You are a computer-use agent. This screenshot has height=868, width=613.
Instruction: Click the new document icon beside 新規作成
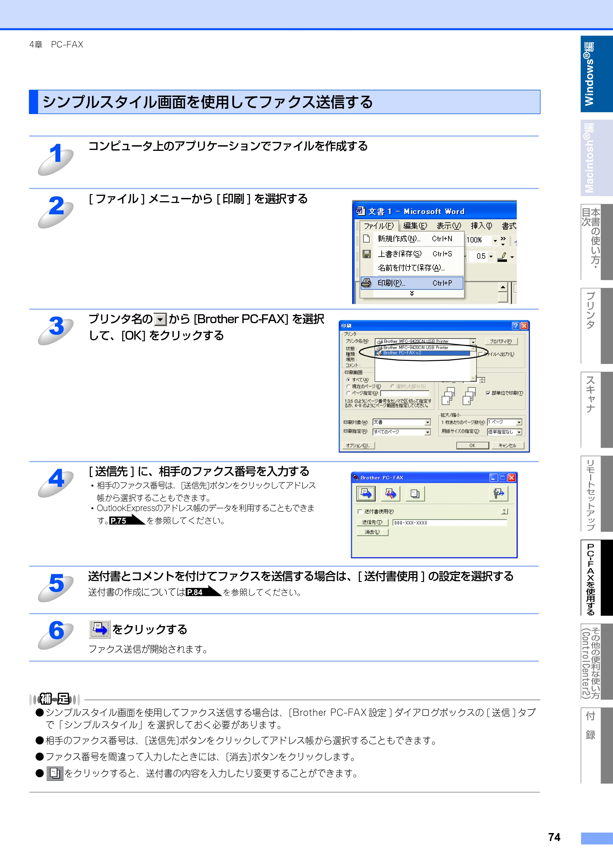point(366,239)
